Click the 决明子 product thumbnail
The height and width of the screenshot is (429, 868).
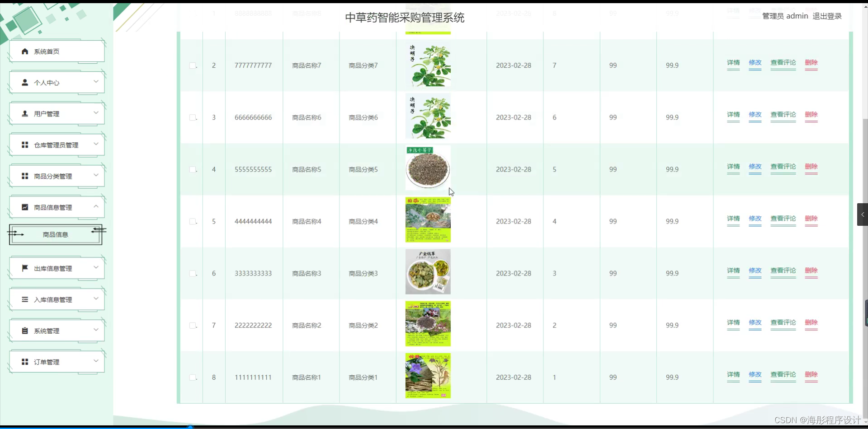[x=427, y=64]
